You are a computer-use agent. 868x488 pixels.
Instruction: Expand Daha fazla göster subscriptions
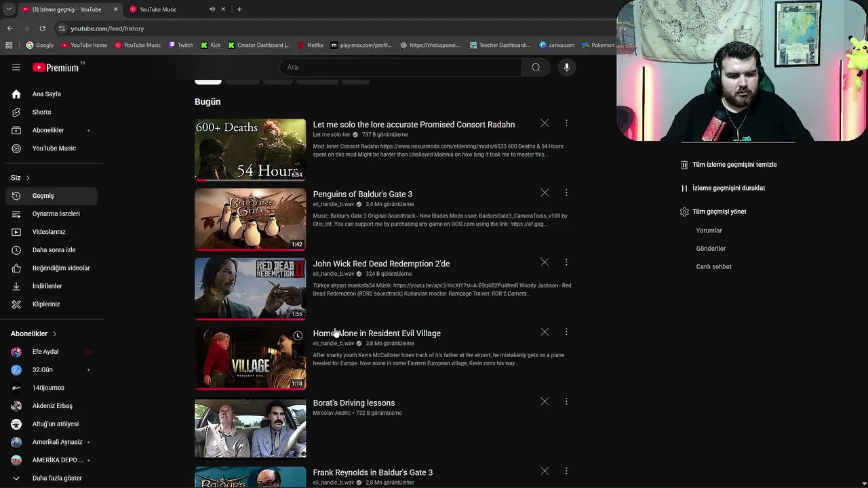(x=52, y=478)
